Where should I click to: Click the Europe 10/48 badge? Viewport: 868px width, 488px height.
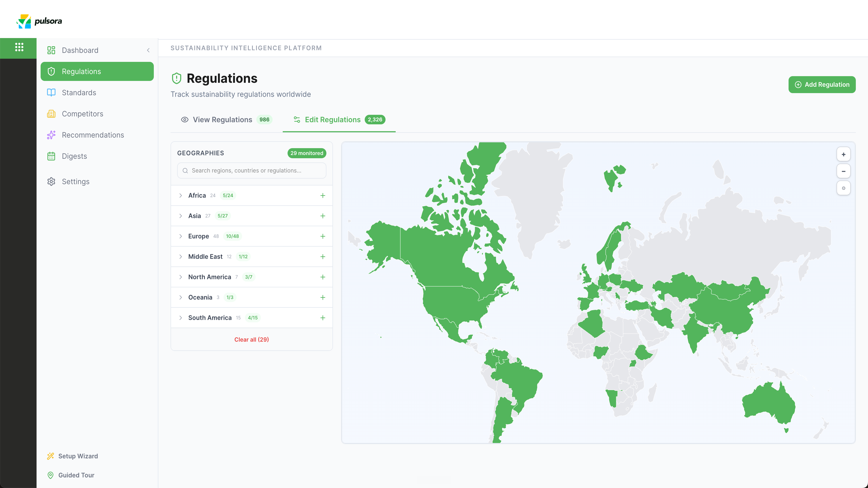(232, 236)
